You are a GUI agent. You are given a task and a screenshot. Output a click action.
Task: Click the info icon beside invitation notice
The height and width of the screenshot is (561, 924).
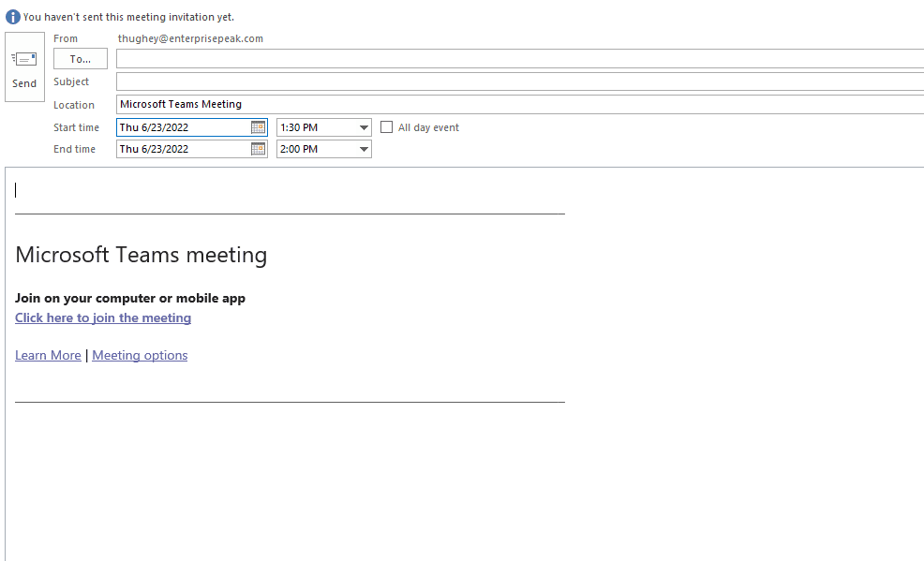[12, 17]
